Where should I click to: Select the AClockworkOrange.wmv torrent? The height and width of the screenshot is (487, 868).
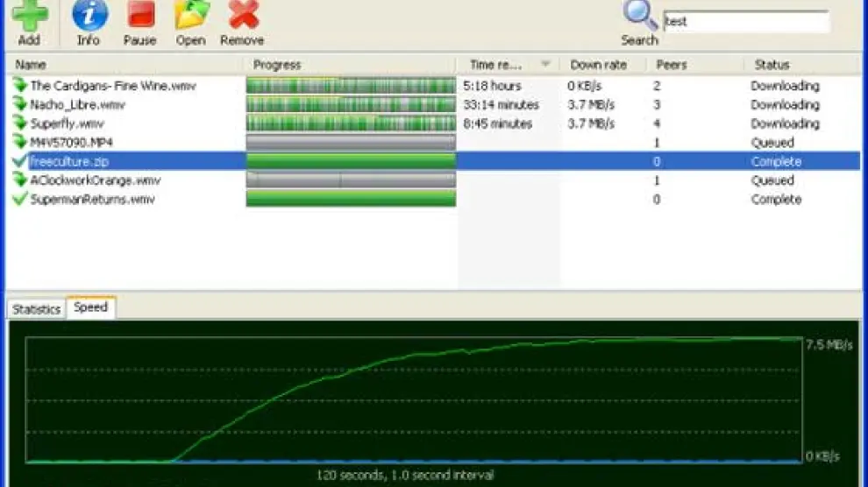tap(95, 180)
